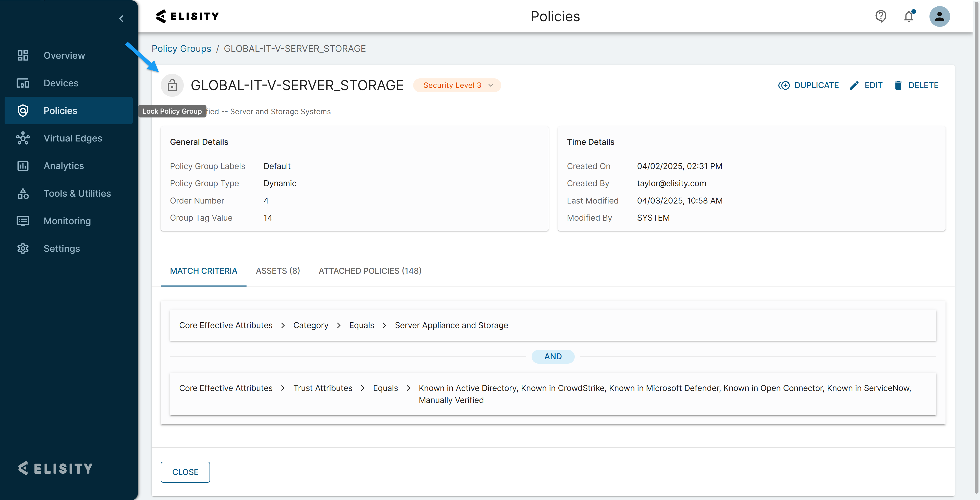The height and width of the screenshot is (500, 980).
Task: Open the ATTACHED POLICIES (148) tab
Action: (370, 271)
